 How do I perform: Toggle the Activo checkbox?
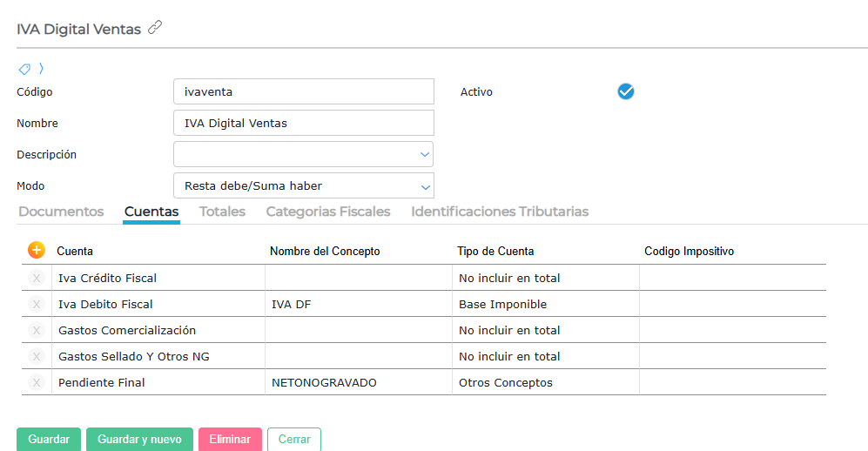click(x=625, y=91)
